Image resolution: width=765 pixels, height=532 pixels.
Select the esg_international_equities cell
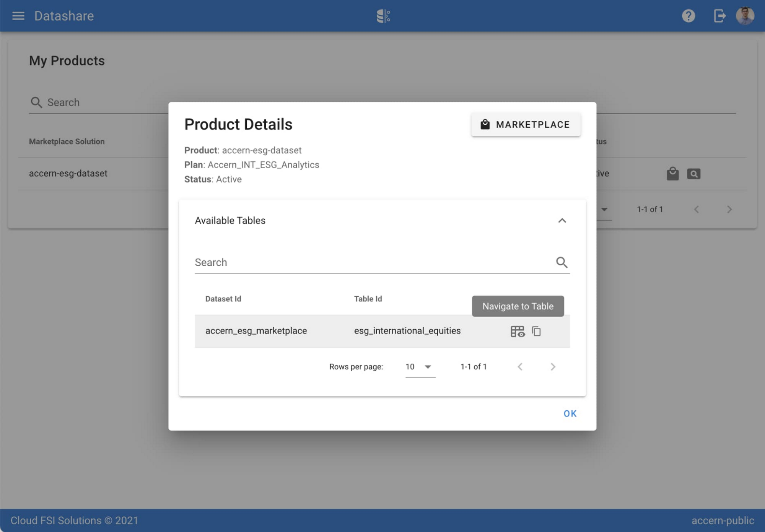(407, 331)
